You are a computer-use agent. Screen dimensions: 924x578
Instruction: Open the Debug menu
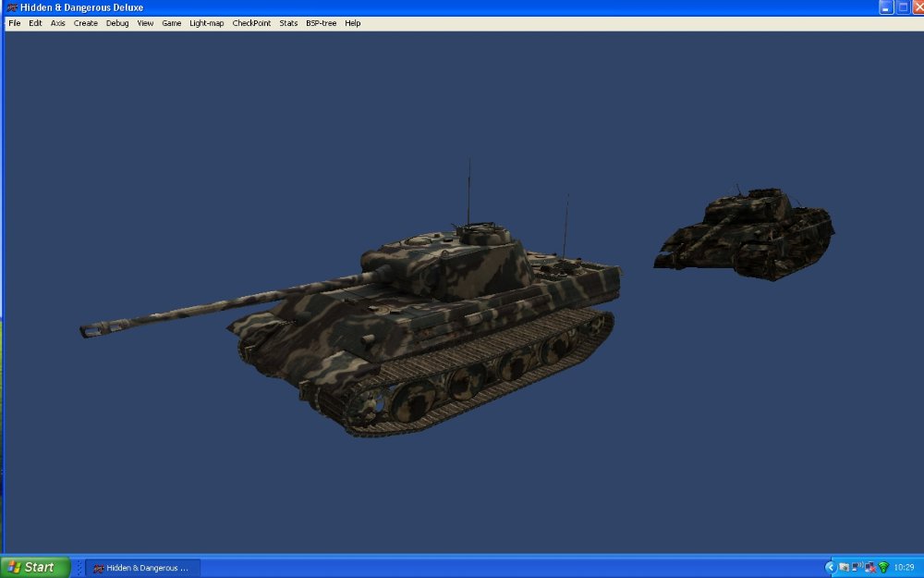(x=117, y=23)
